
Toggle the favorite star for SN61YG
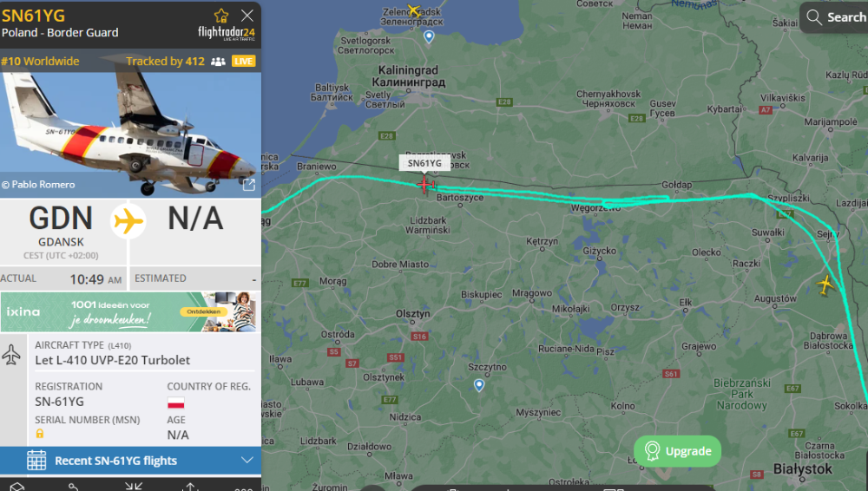click(221, 16)
